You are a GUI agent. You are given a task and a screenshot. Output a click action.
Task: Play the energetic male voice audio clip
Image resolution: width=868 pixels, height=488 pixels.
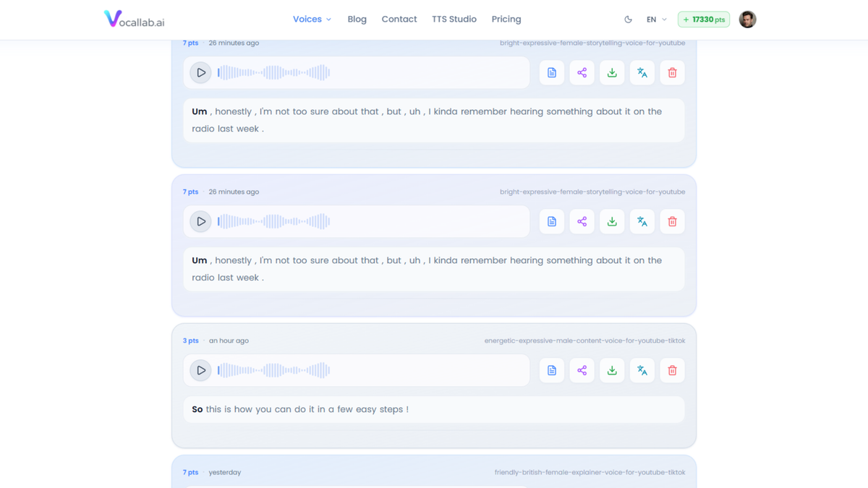(x=200, y=370)
